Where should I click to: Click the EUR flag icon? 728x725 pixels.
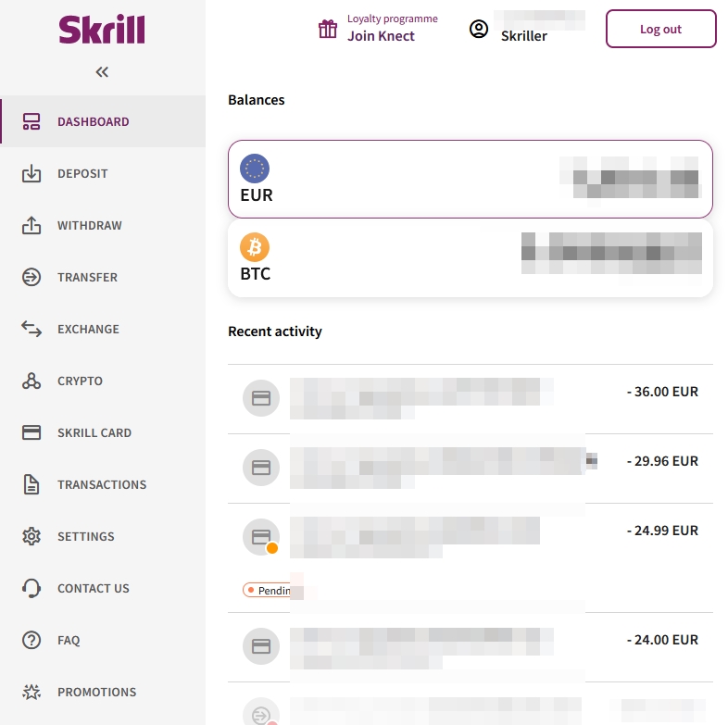point(255,169)
